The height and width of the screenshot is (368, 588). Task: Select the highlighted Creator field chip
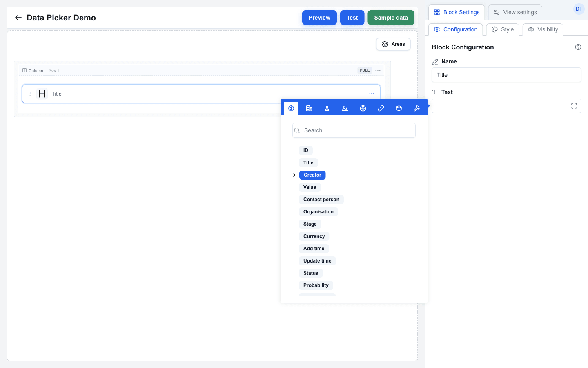pyautogui.click(x=312, y=175)
